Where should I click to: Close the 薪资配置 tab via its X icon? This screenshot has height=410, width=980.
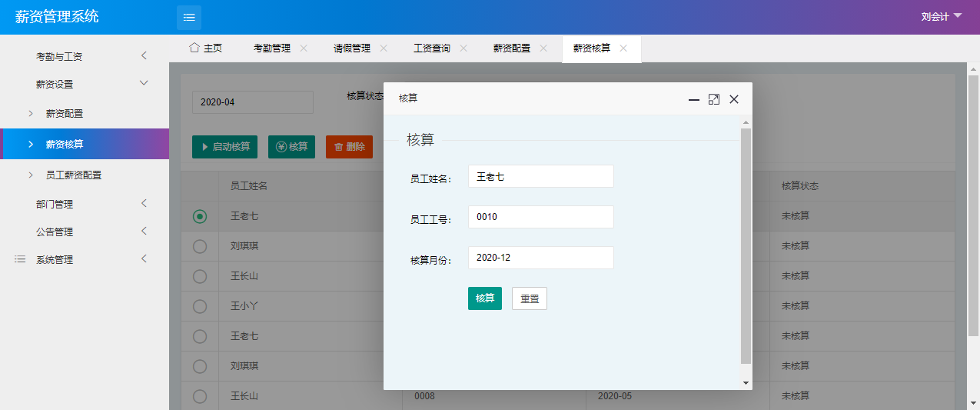pos(543,48)
